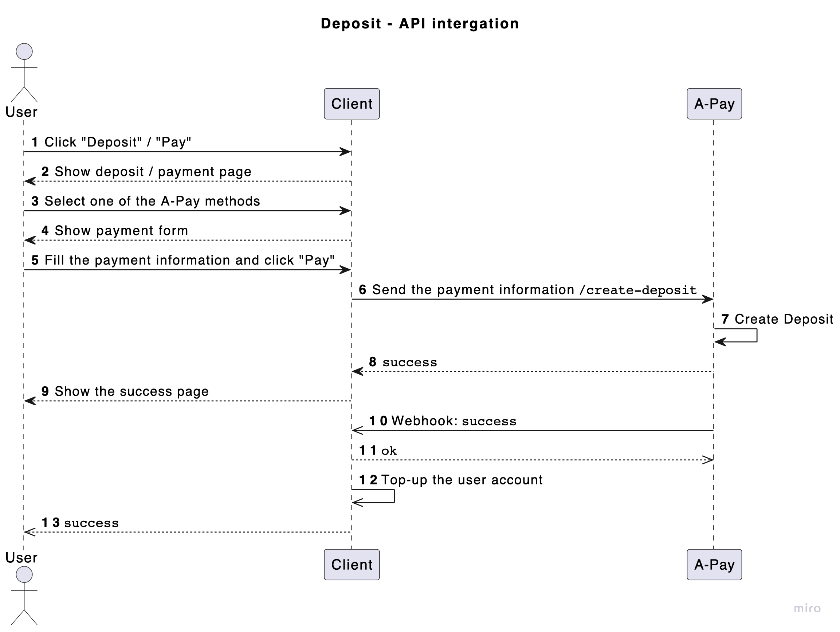
Task: Select the "Show payment form" message label
Action: (121, 231)
